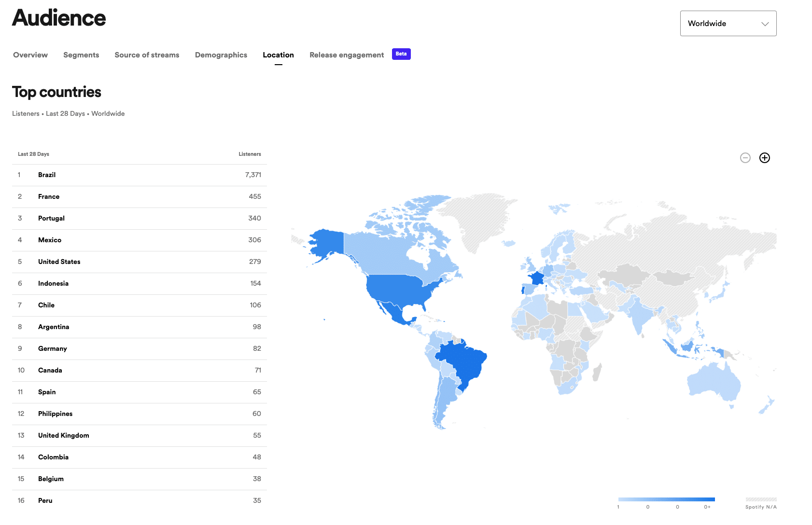Select the Indonesia row

(x=139, y=284)
